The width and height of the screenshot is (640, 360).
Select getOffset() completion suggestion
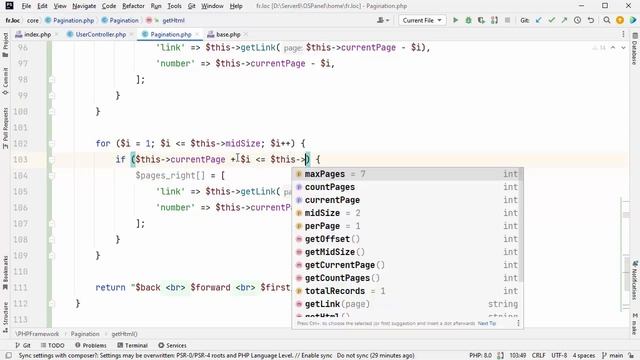[407, 239]
